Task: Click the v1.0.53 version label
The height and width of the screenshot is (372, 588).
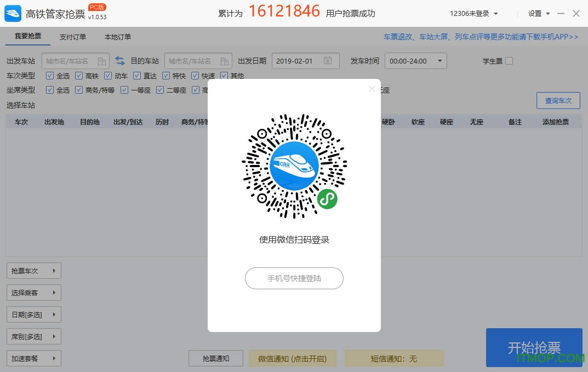Action: 98,17
